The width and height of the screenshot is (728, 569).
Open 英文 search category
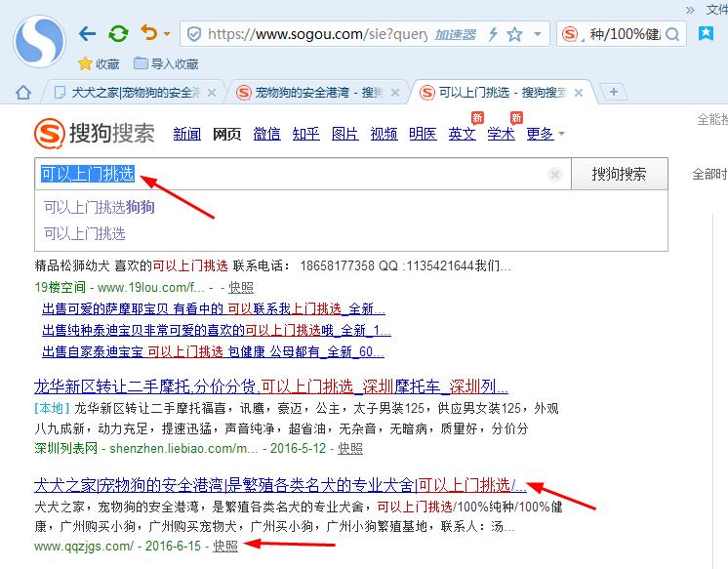click(x=462, y=134)
